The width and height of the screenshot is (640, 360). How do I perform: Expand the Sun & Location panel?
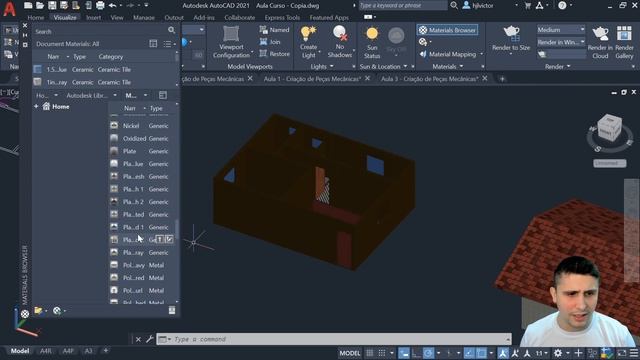click(383, 67)
